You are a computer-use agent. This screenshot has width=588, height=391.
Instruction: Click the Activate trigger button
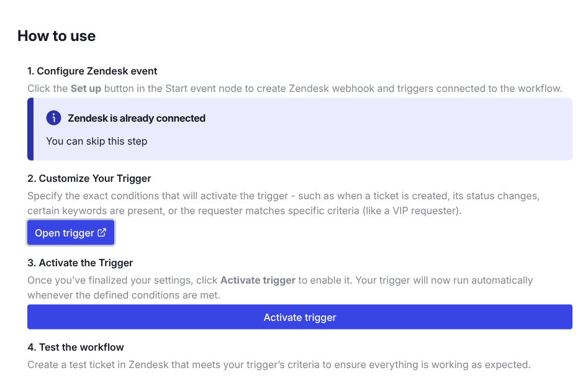(x=300, y=317)
